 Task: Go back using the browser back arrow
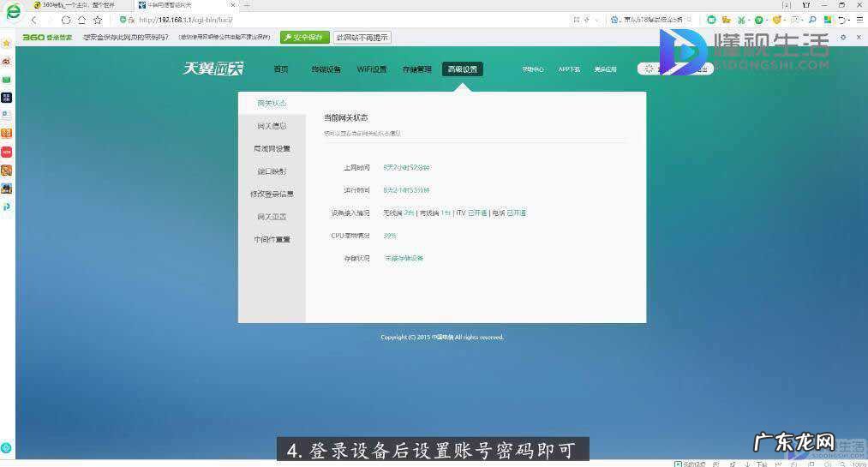point(34,20)
